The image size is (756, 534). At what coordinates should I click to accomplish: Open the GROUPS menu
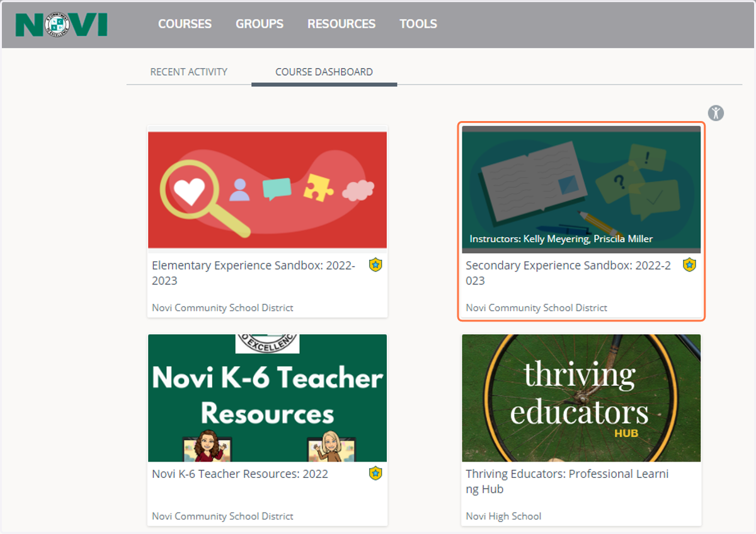click(x=260, y=24)
